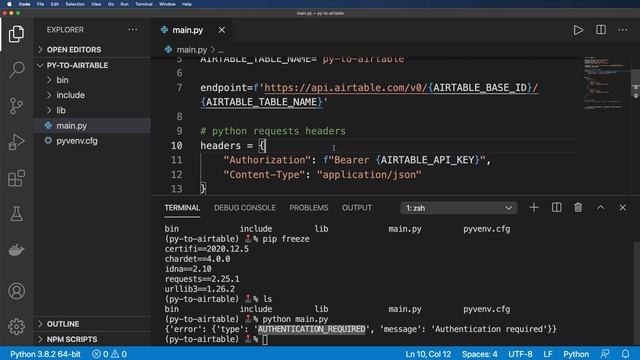Open the View menu
Viewport: 640px width, 360px height.
[x=96, y=4]
